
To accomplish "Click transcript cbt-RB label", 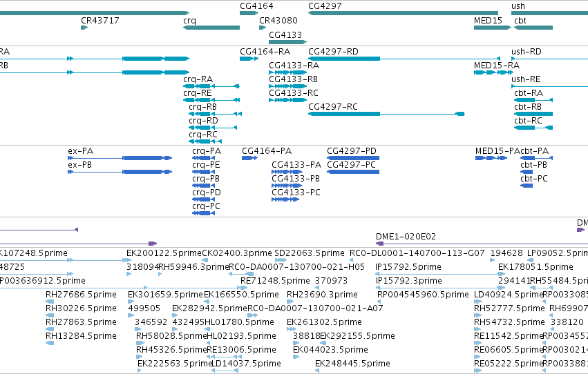I will [x=528, y=107].
